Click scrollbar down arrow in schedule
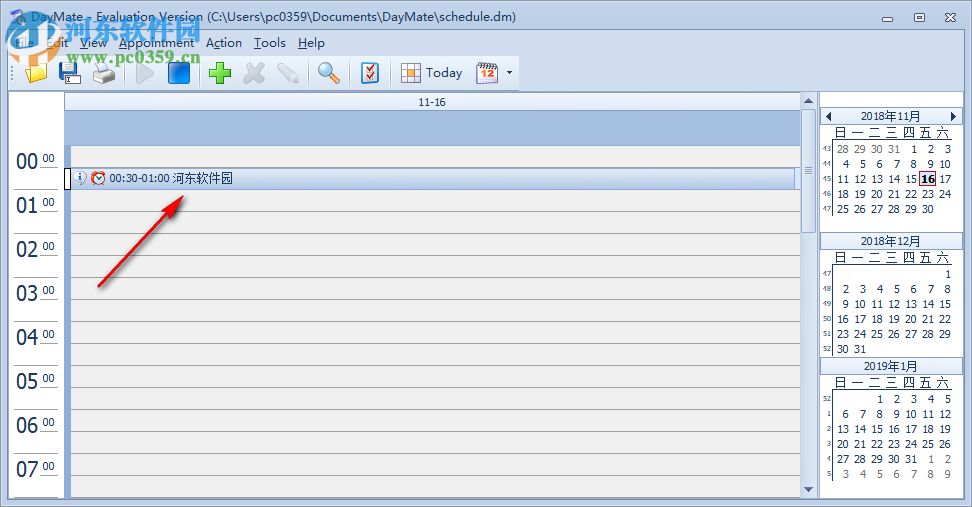The width and height of the screenshot is (972, 507). coord(808,490)
